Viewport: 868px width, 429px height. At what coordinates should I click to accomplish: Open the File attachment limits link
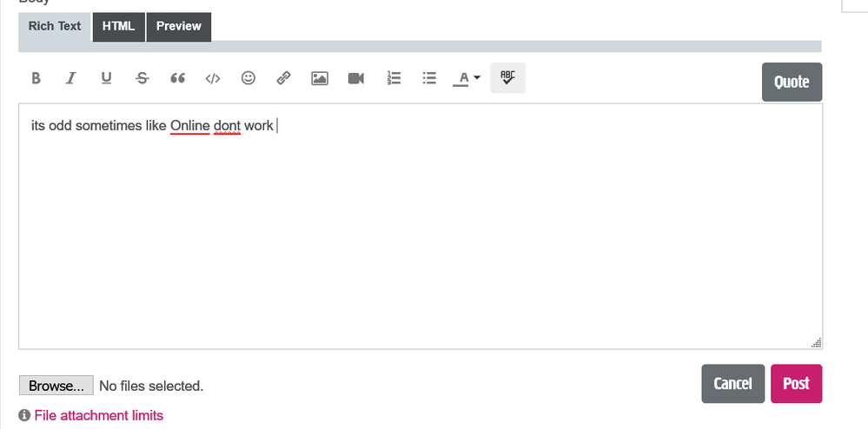(98, 415)
